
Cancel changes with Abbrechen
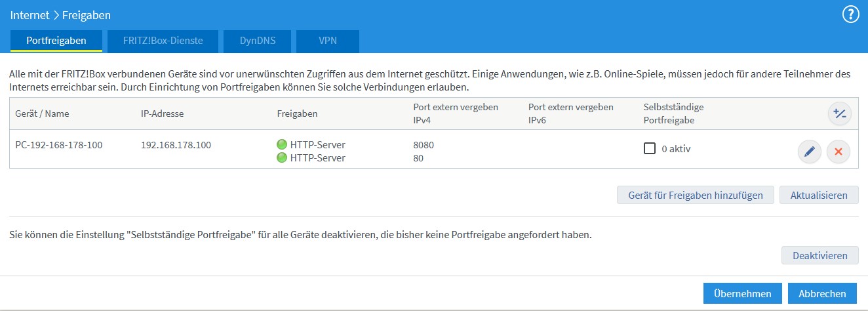[822, 293]
